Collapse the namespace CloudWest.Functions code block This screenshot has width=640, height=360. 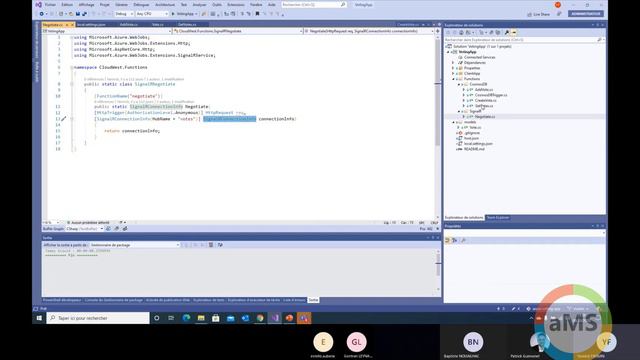pyautogui.click(x=72, y=67)
